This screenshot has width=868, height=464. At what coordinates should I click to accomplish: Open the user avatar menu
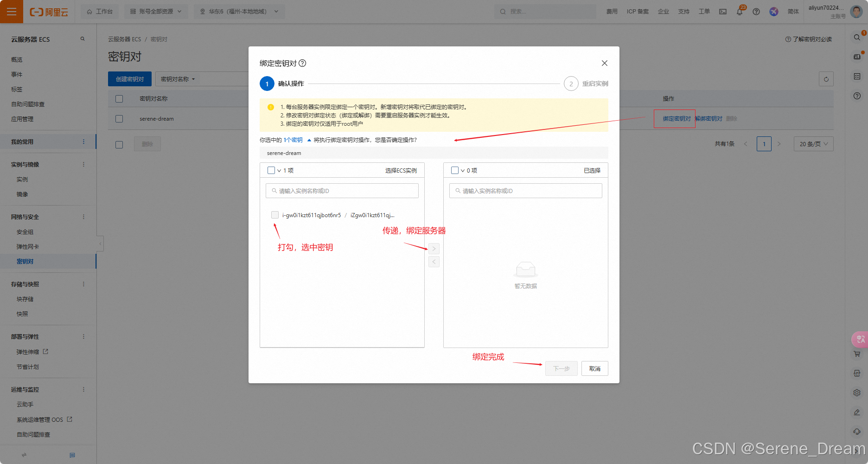coord(856,11)
